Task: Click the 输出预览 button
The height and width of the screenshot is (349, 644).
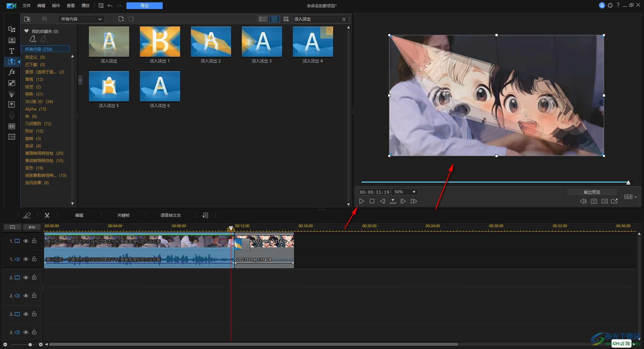Action: click(x=592, y=192)
